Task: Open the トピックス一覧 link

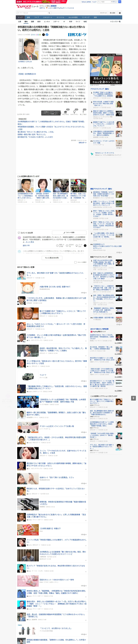Action: click(x=115, y=21)
